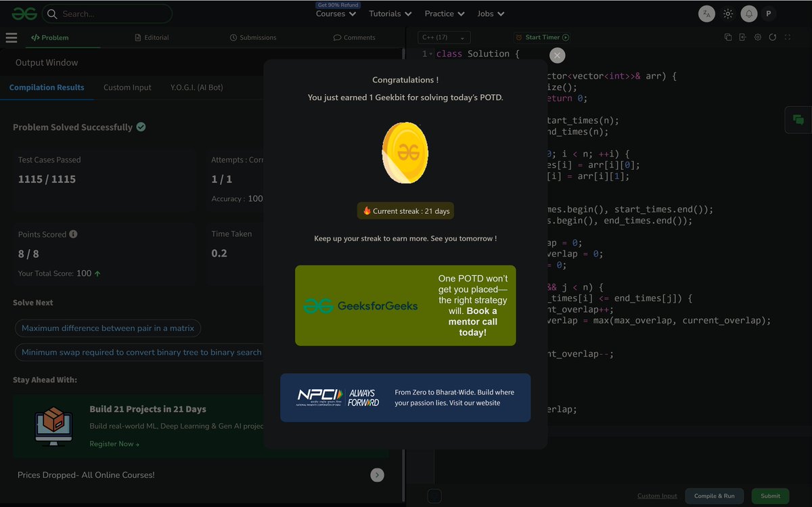This screenshot has height=507, width=812.
Task: Collapse line 1 code fold arrow
Action: point(431,54)
